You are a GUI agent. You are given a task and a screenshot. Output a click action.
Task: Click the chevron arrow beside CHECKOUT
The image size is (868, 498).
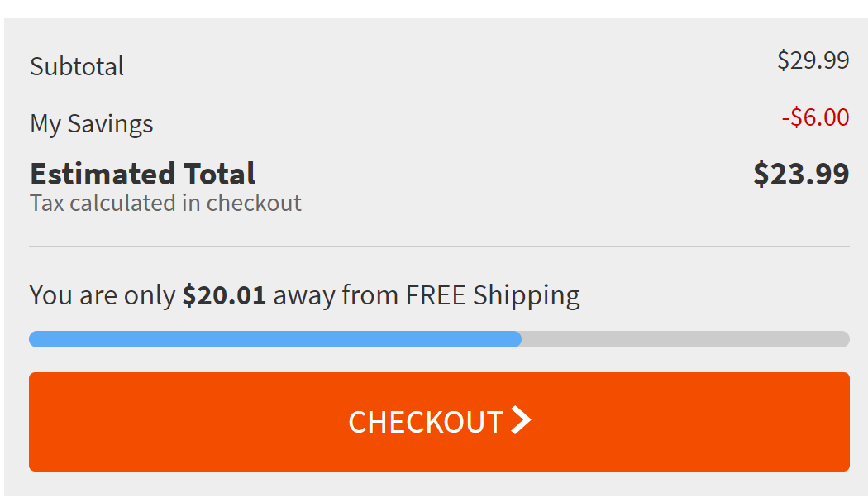coord(521,420)
